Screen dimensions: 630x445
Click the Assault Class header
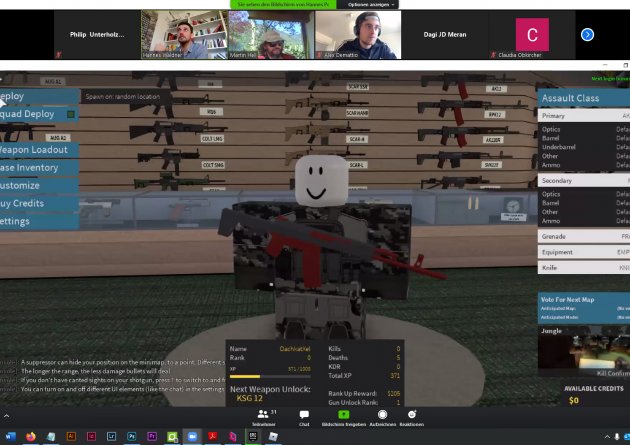point(584,98)
